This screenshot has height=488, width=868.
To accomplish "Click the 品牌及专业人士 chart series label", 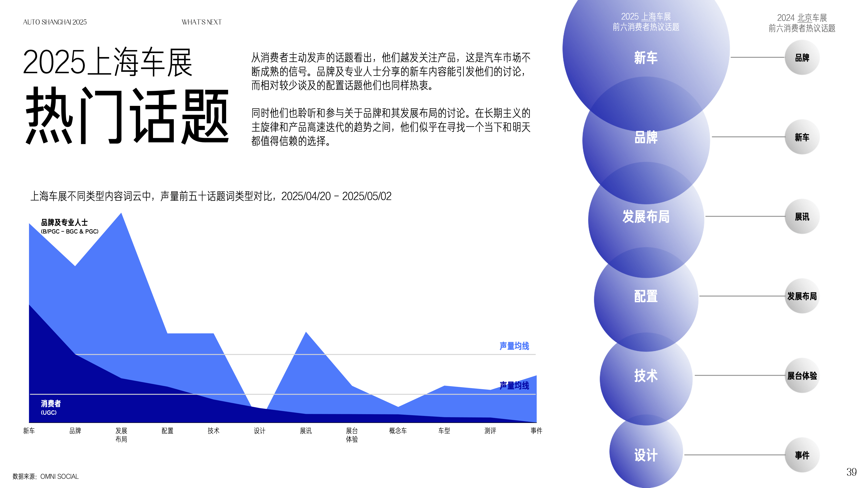I will pyautogui.click(x=64, y=222).
